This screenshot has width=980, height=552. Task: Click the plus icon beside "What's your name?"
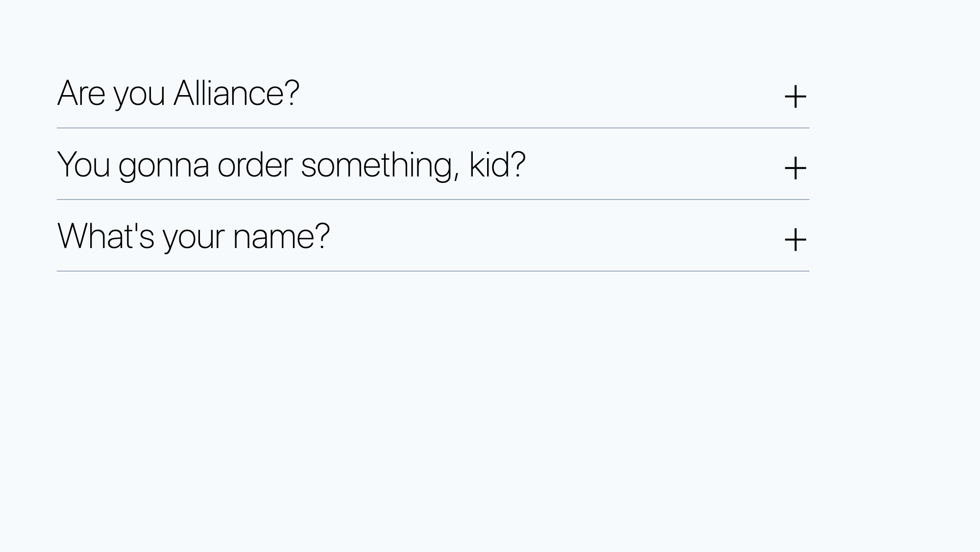(x=795, y=240)
